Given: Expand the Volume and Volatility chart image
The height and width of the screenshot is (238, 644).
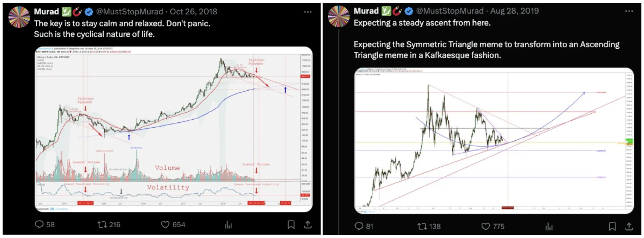Looking at the screenshot, I should 173,129.
